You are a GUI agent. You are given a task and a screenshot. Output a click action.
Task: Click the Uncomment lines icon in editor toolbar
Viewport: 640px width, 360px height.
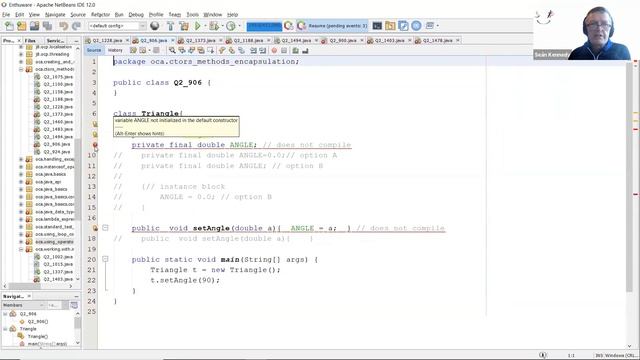point(305,50)
